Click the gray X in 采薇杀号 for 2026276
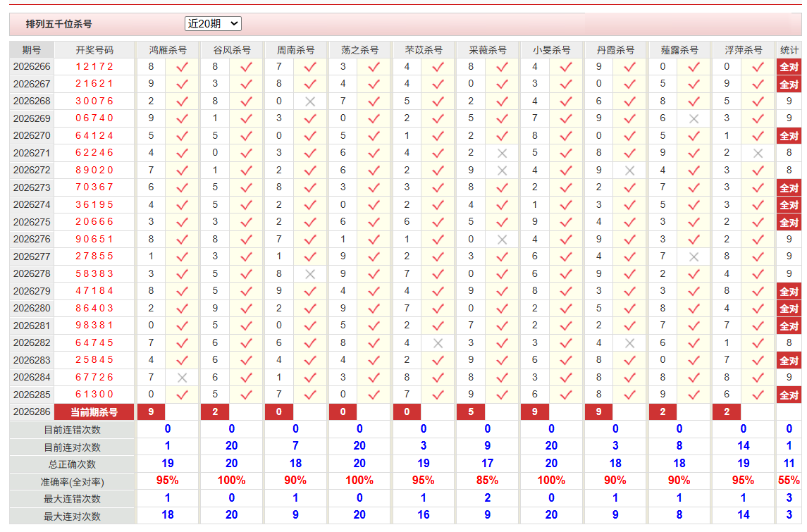The width and height of the screenshot is (807, 532). pyautogui.click(x=503, y=240)
